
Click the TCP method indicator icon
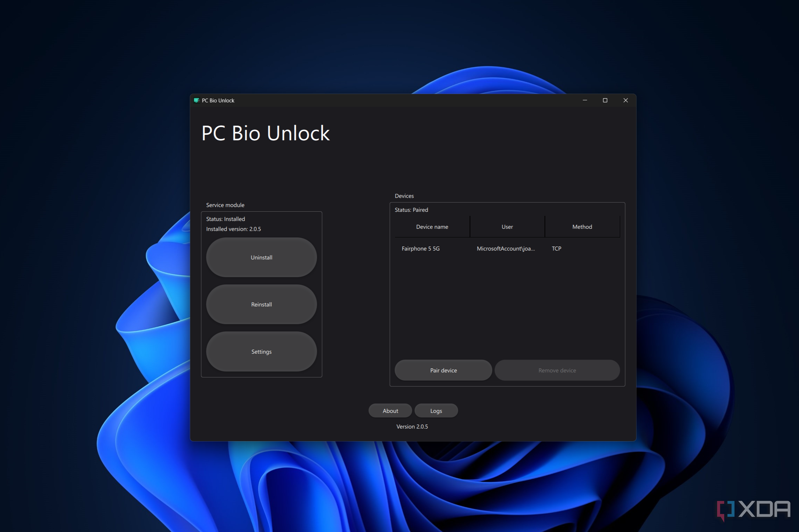pyautogui.click(x=557, y=248)
